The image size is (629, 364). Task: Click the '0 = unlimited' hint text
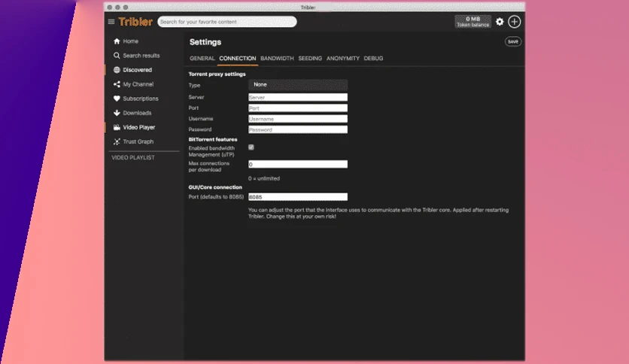pos(264,178)
